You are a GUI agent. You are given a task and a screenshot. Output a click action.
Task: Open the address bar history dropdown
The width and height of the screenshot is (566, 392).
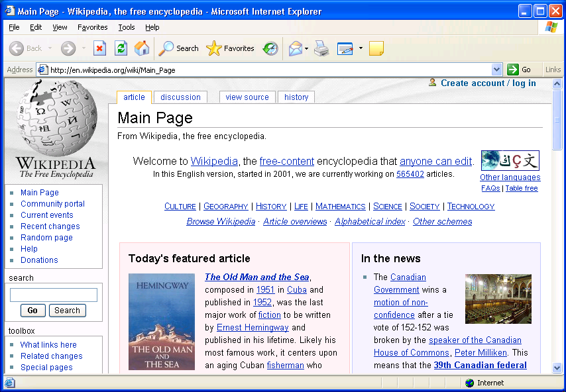(x=498, y=69)
